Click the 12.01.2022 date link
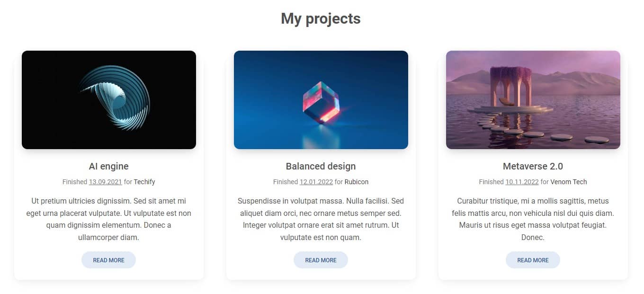Image resolution: width=644 pixels, height=294 pixels. coord(316,182)
